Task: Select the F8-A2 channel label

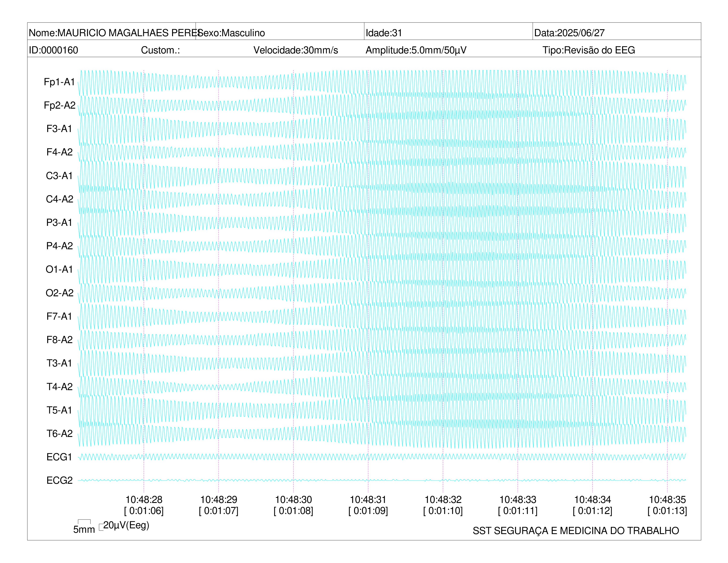Action: coord(60,340)
